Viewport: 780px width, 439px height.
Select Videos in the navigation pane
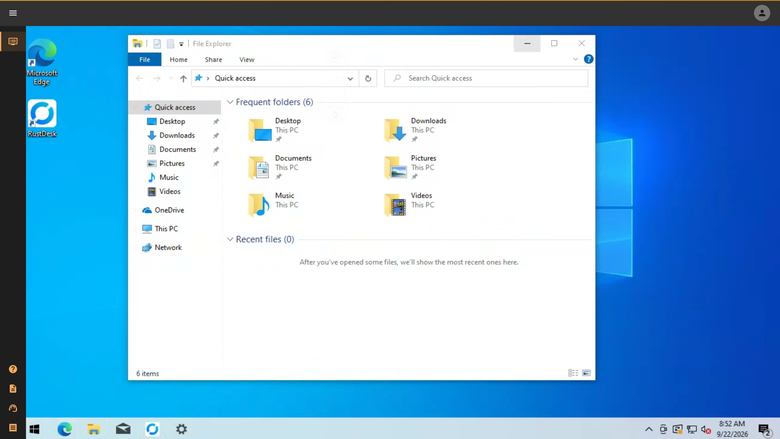coord(170,191)
